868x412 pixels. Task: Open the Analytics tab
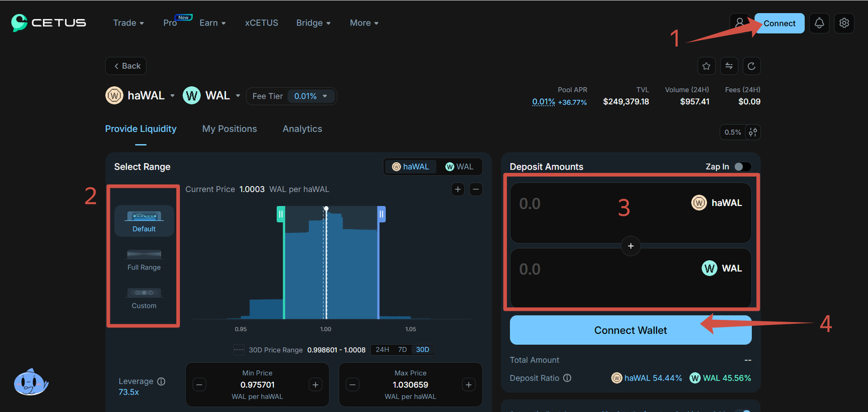(302, 129)
